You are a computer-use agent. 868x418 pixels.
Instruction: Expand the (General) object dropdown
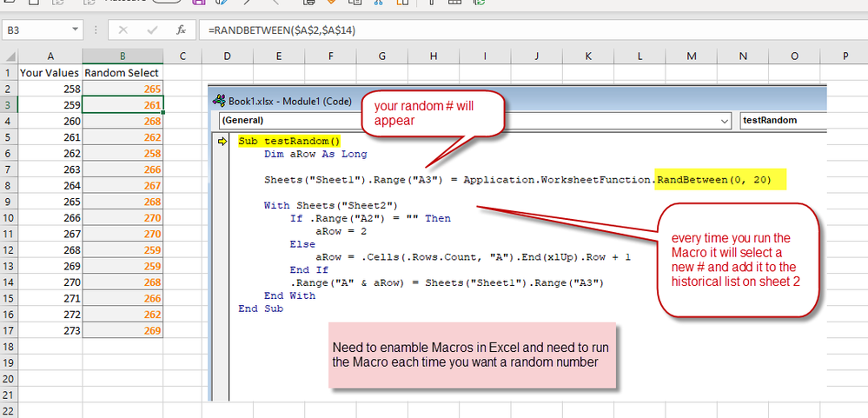pyautogui.click(x=724, y=120)
